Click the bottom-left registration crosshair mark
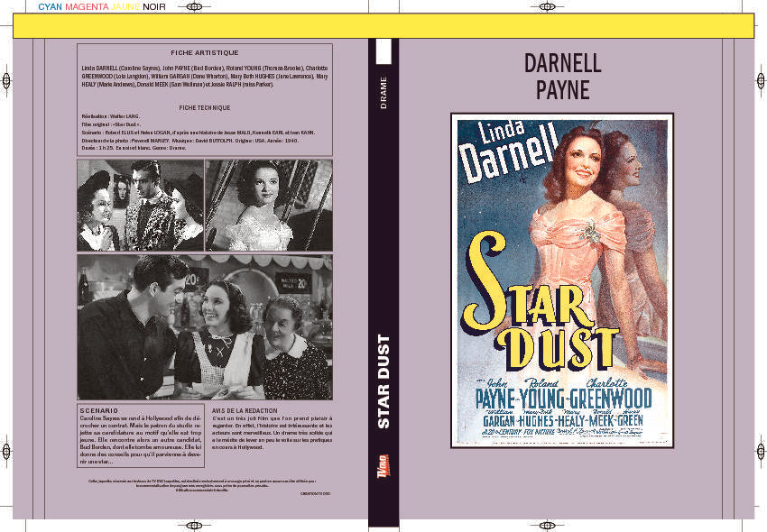The height and width of the screenshot is (532, 767). [x=194, y=526]
